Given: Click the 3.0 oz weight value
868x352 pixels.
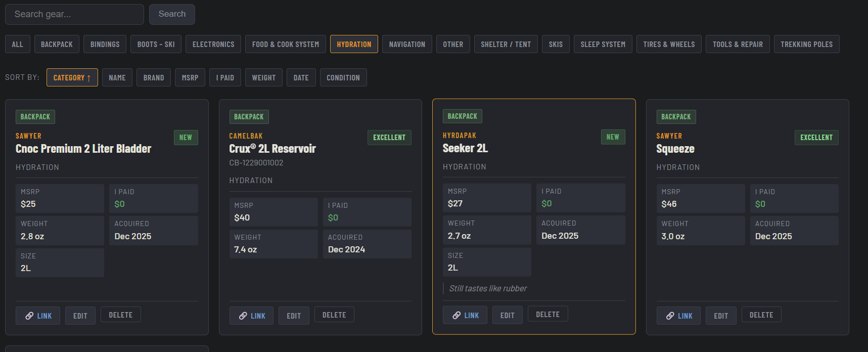Looking at the screenshot, I should coord(673,236).
